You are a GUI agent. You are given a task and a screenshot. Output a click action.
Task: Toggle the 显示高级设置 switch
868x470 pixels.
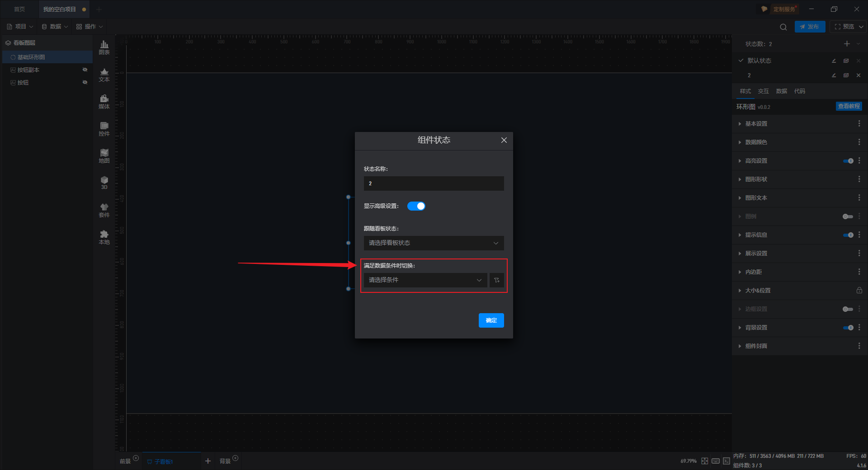[416, 206]
